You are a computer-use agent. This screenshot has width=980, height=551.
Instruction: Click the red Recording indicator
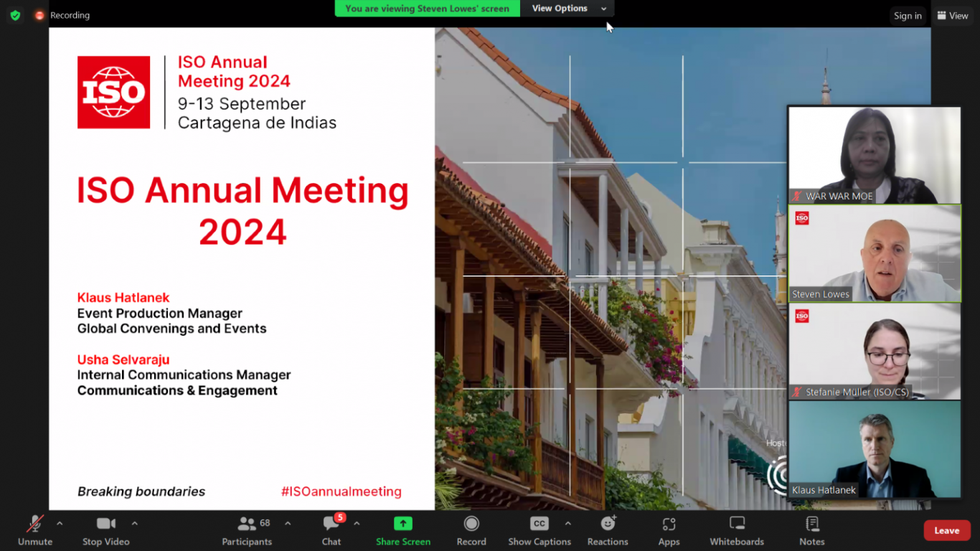point(39,15)
